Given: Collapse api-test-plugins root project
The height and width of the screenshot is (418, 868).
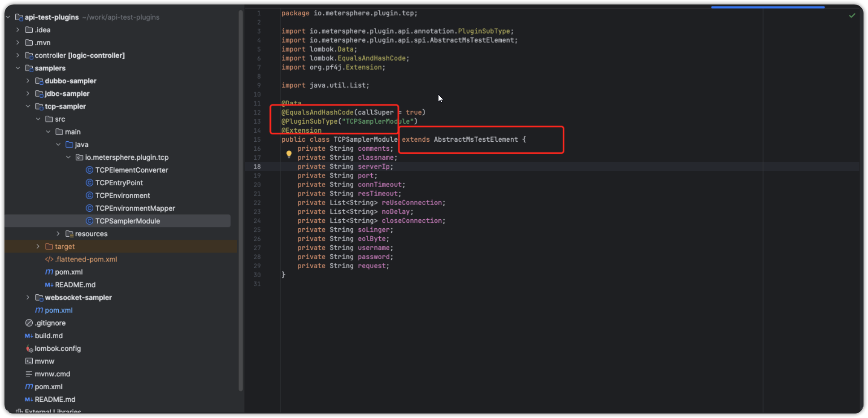Looking at the screenshot, I should pos(8,17).
